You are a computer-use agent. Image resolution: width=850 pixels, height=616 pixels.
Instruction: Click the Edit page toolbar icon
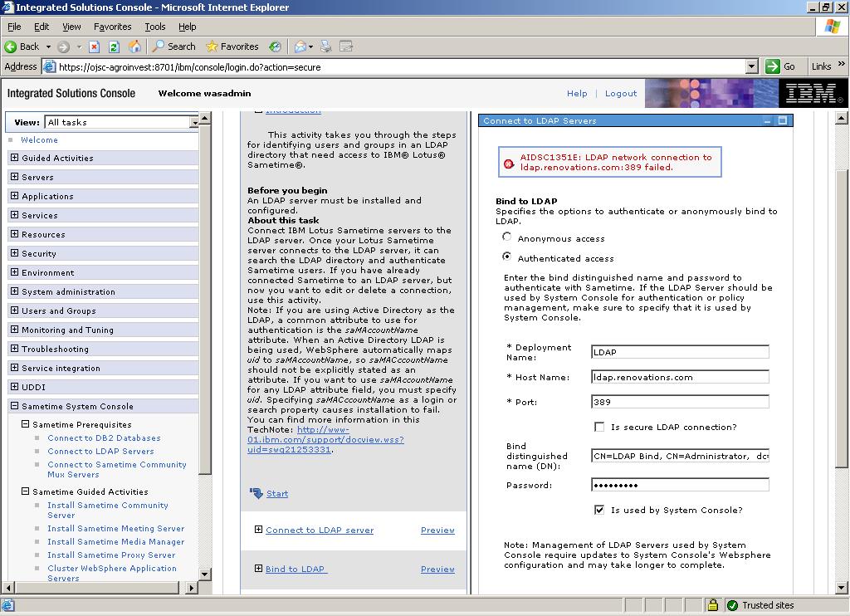click(x=346, y=46)
